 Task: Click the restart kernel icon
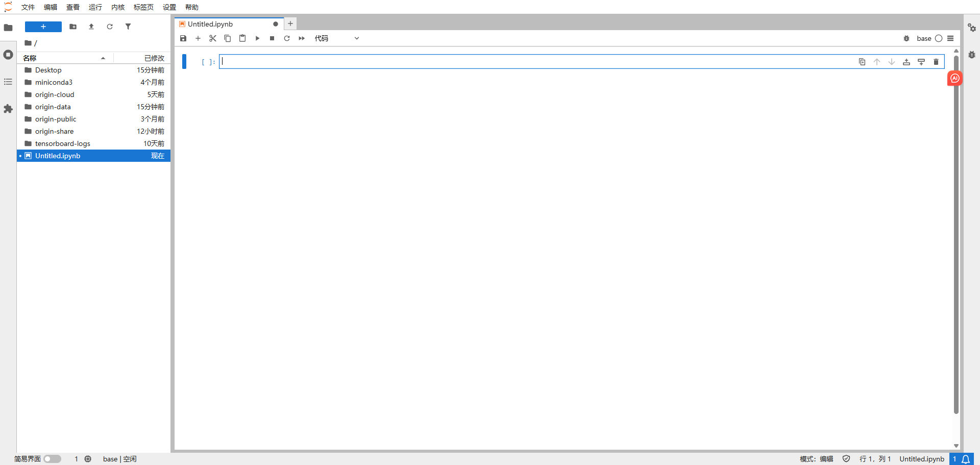click(x=287, y=38)
